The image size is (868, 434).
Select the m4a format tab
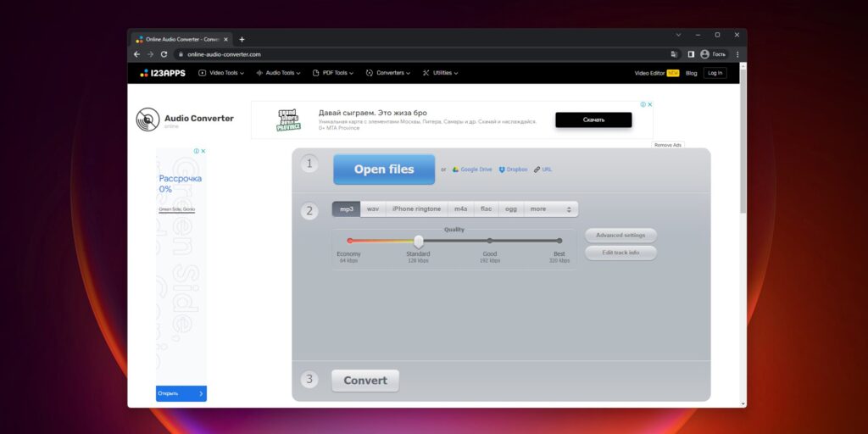(x=460, y=209)
